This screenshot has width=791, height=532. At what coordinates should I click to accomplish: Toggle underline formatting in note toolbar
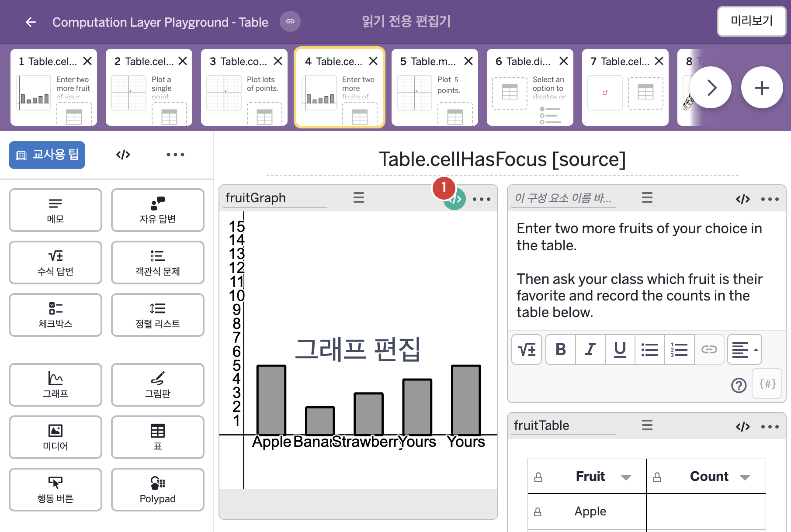pyautogui.click(x=620, y=349)
